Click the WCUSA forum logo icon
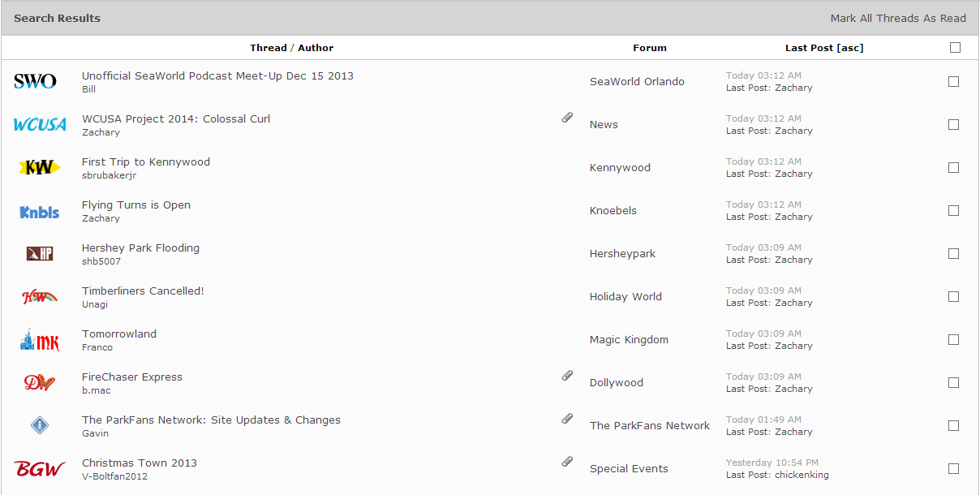The image size is (980, 495). pyautogui.click(x=40, y=125)
